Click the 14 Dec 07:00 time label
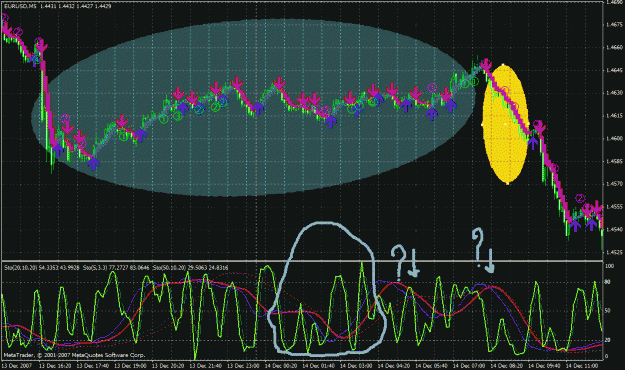625x370 pixels. point(468,366)
